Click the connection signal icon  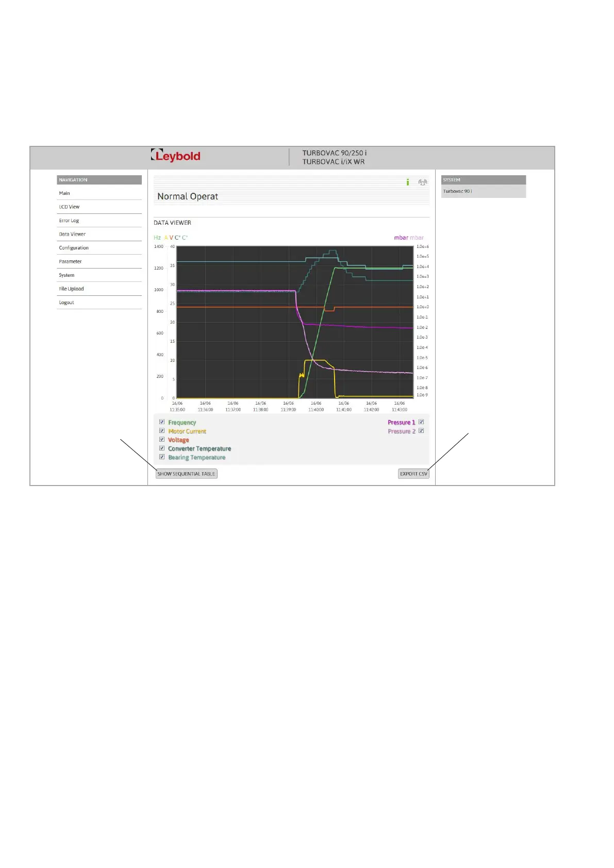(x=423, y=182)
